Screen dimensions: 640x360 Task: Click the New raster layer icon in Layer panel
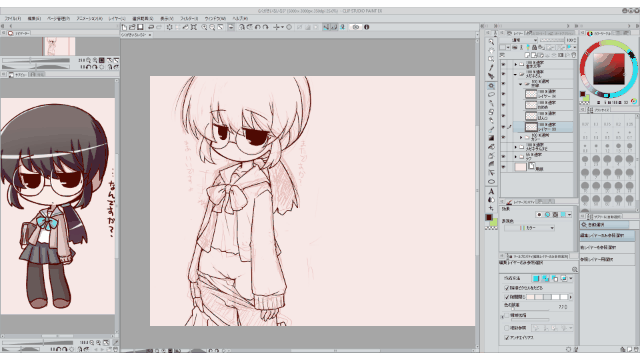click(527, 55)
